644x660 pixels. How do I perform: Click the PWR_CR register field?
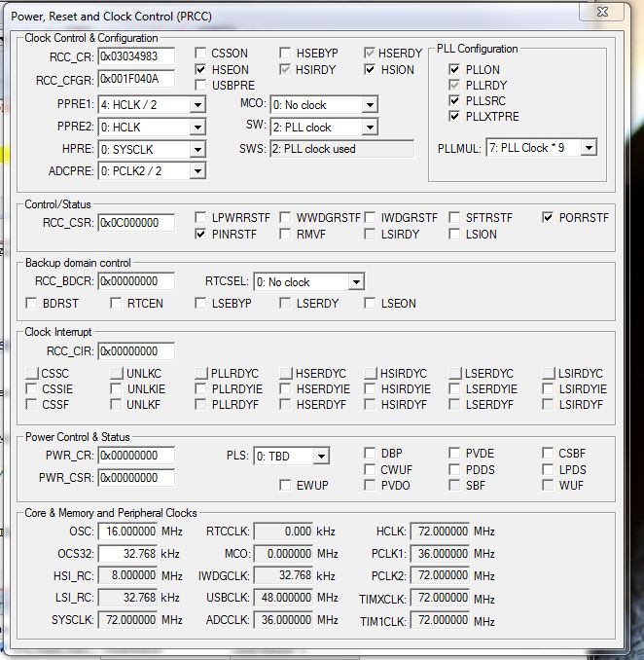tap(136, 456)
